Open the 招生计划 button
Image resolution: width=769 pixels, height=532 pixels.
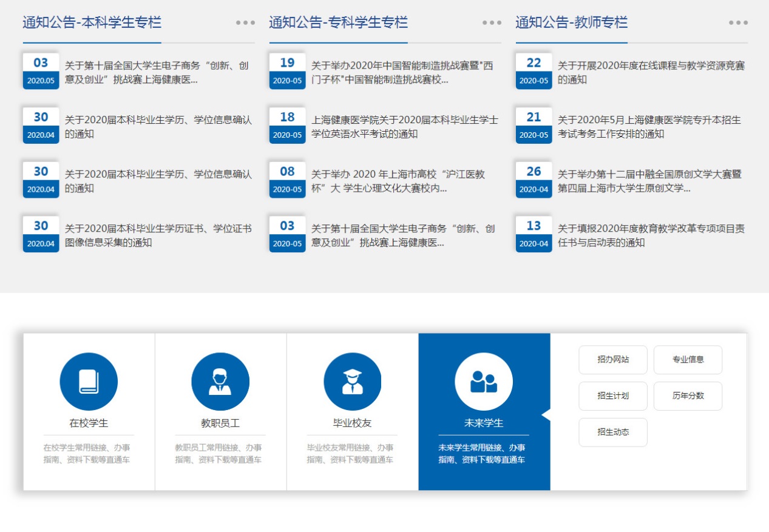click(x=613, y=396)
